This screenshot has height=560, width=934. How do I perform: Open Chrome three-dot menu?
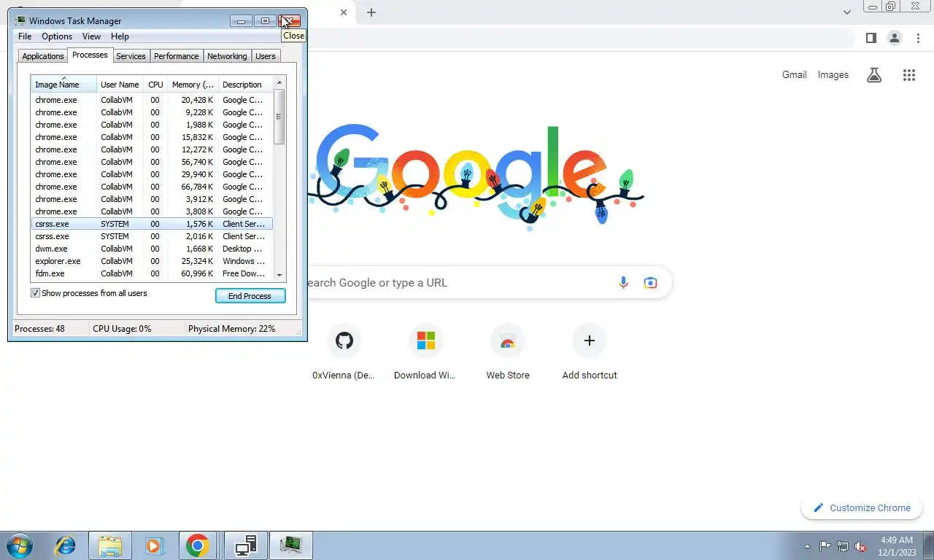click(919, 38)
